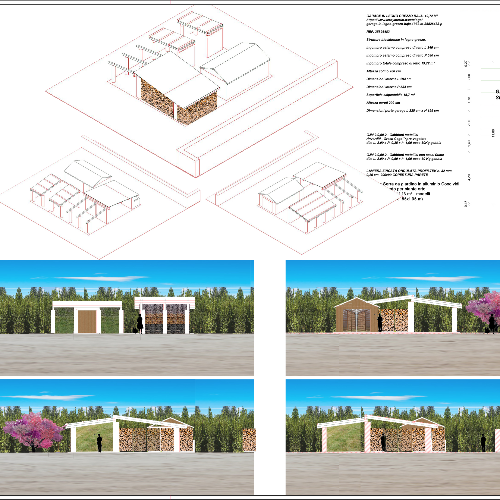Viewport: 500px width, 500px height.
Task: Select the large axonometric drawing with firewood wall
Action: [200, 92]
